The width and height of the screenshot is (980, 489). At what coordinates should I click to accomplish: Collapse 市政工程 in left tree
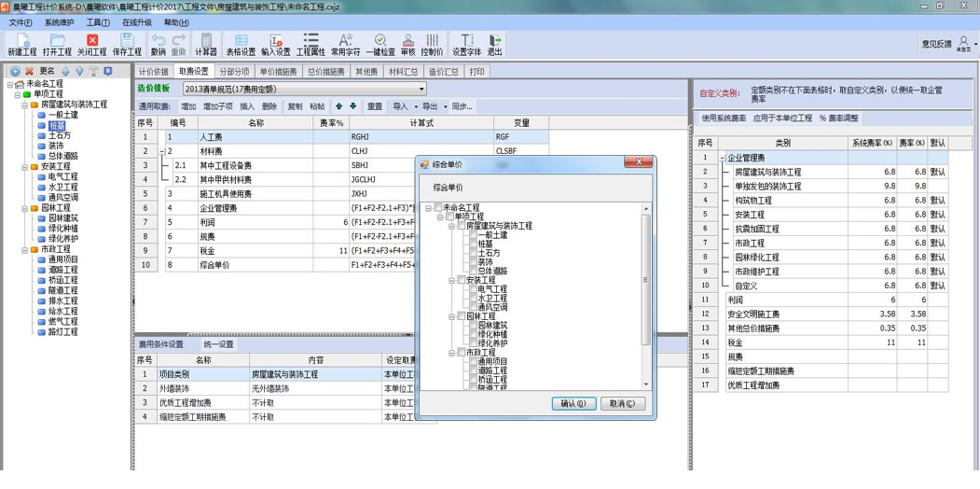coord(25,249)
